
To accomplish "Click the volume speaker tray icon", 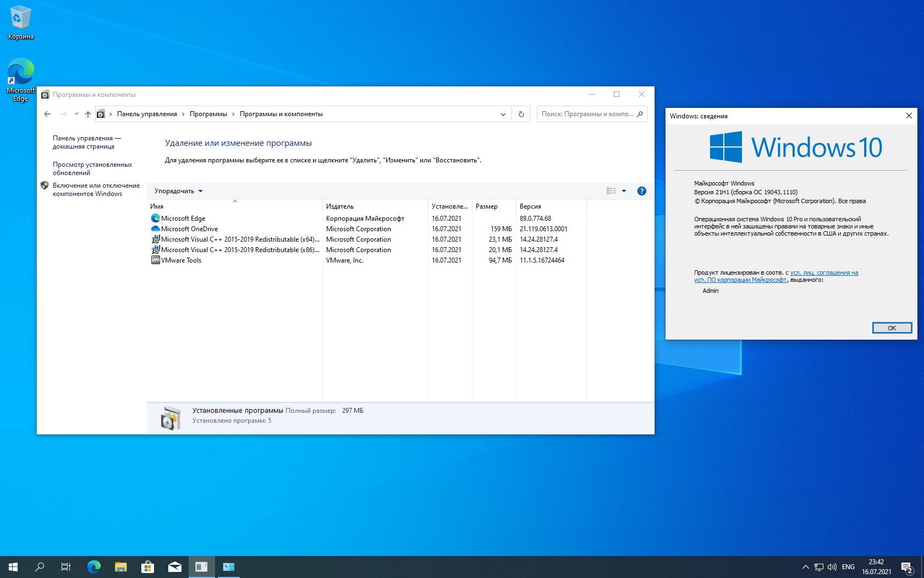I will (x=832, y=566).
